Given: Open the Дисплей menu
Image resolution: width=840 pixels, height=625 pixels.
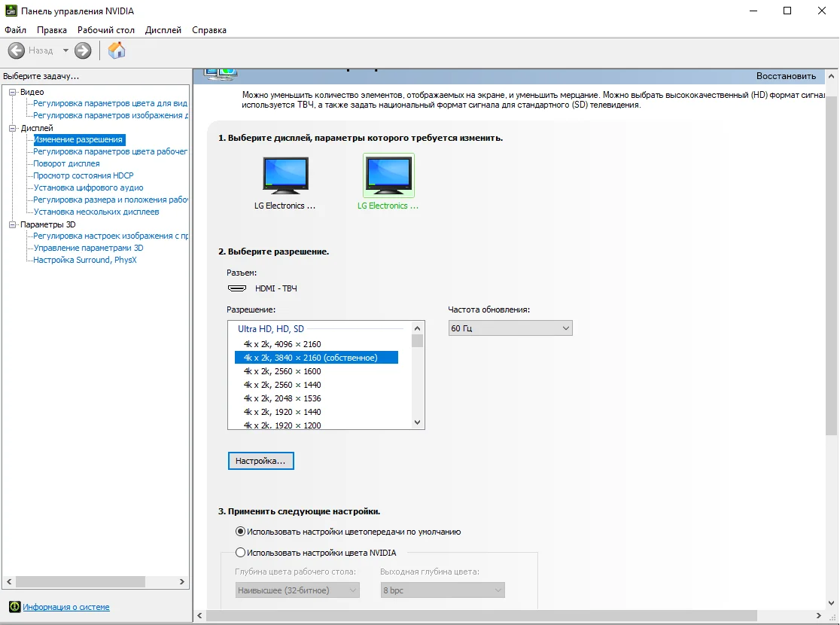Looking at the screenshot, I should click(x=163, y=30).
